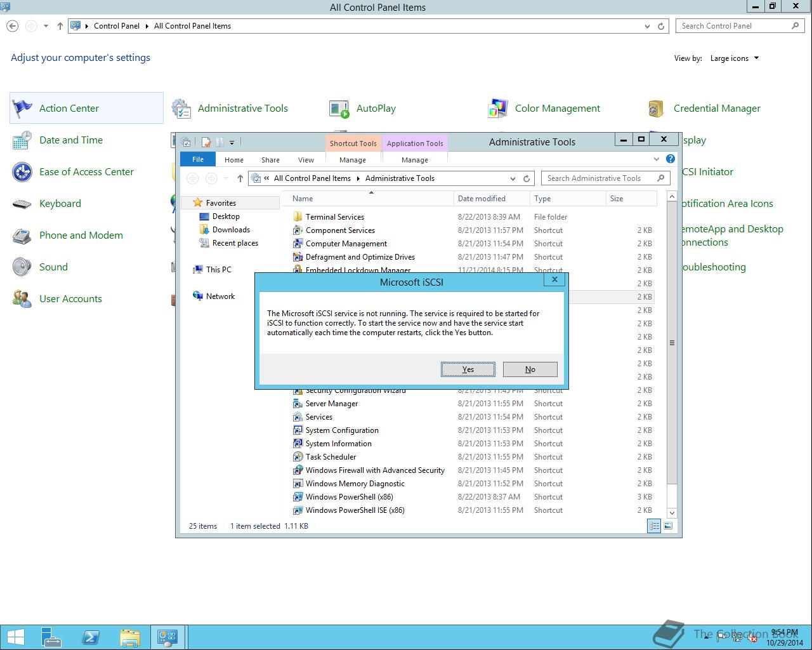
Task: Click Notification Area Icons link
Action: point(728,204)
